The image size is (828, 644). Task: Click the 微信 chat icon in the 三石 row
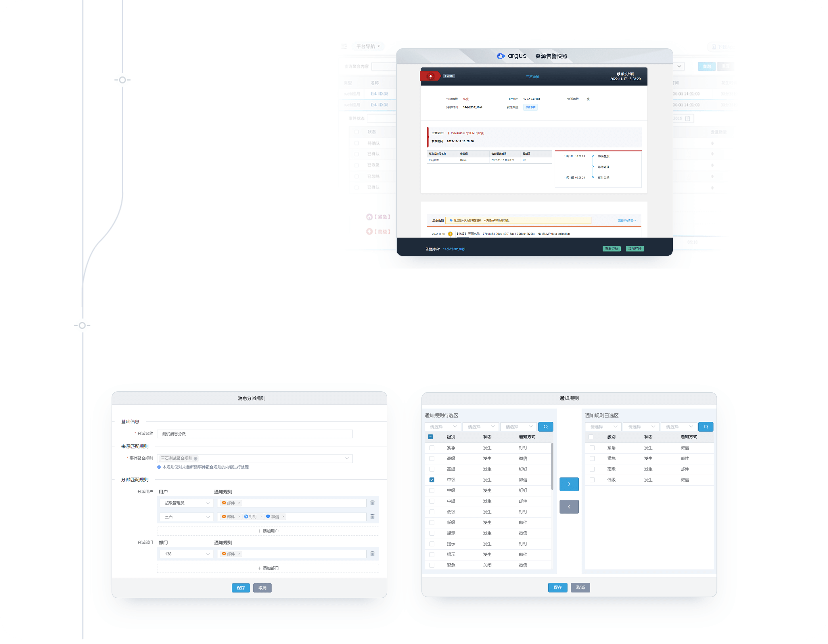(268, 517)
